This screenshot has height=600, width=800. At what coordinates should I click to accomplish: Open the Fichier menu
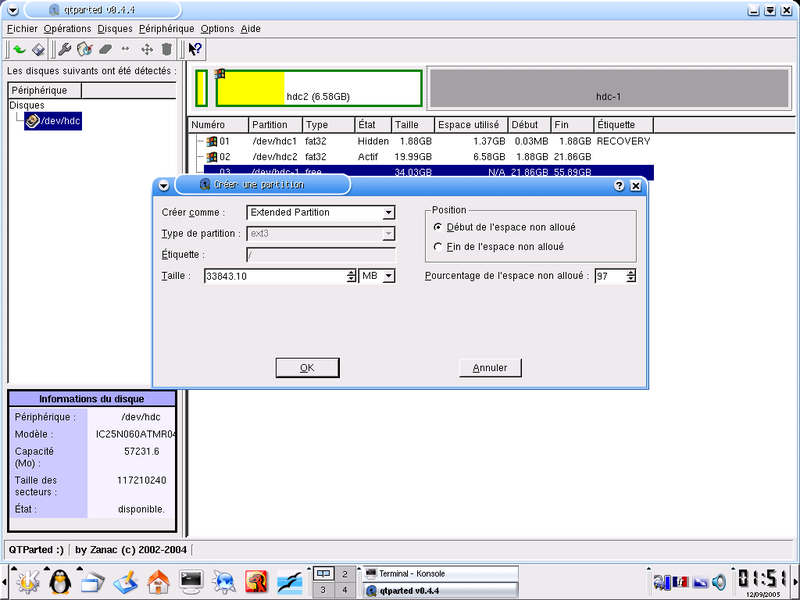22,29
